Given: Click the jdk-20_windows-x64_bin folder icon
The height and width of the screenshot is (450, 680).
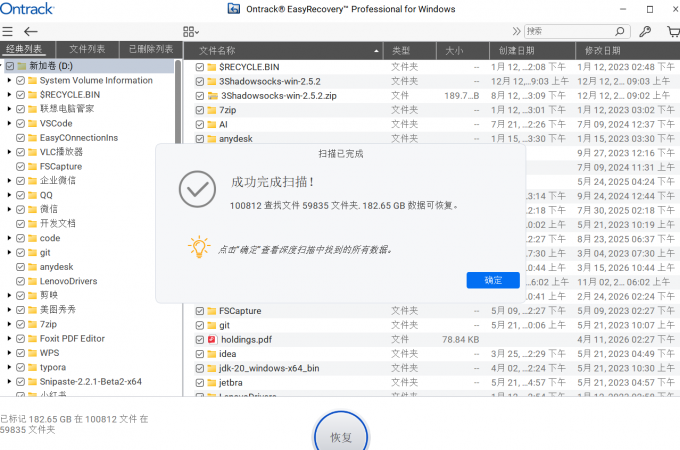Looking at the screenshot, I should click(212, 368).
